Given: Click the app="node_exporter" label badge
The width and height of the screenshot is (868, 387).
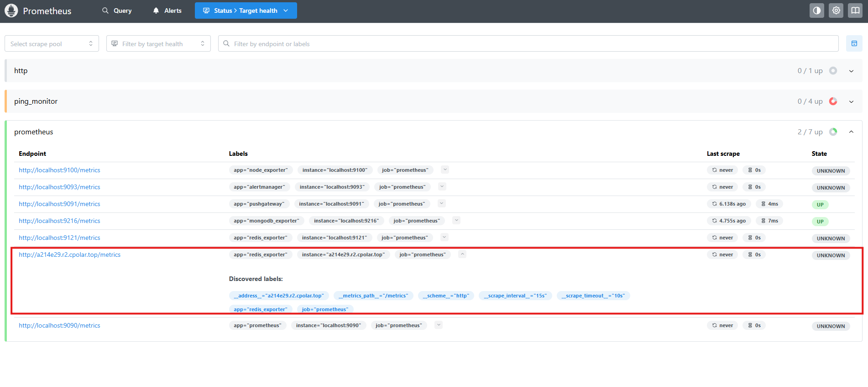Looking at the screenshot, I should (x=261, y=170).
